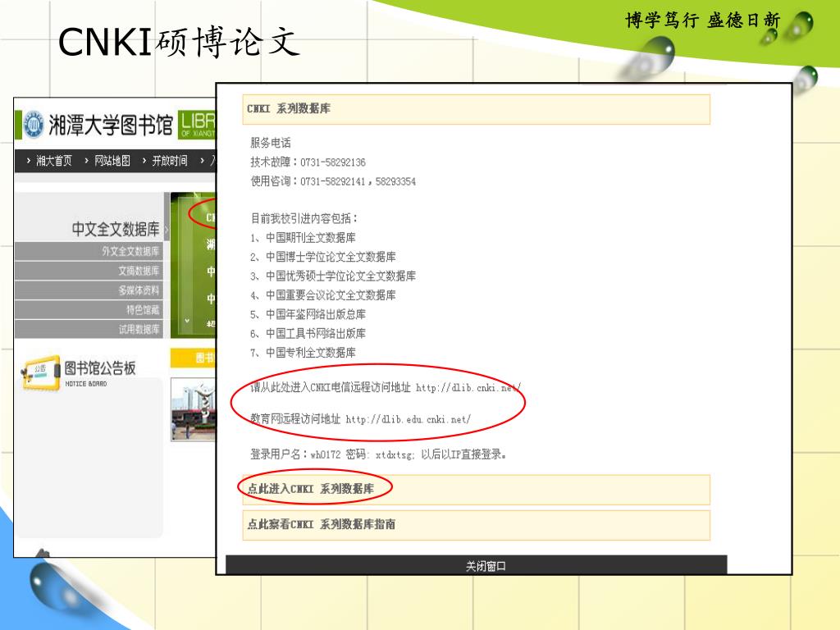Open the http://dlib.edu.cnki.net/ education network link
This screenshot has width=840, height=630.
tap(409, 419)
